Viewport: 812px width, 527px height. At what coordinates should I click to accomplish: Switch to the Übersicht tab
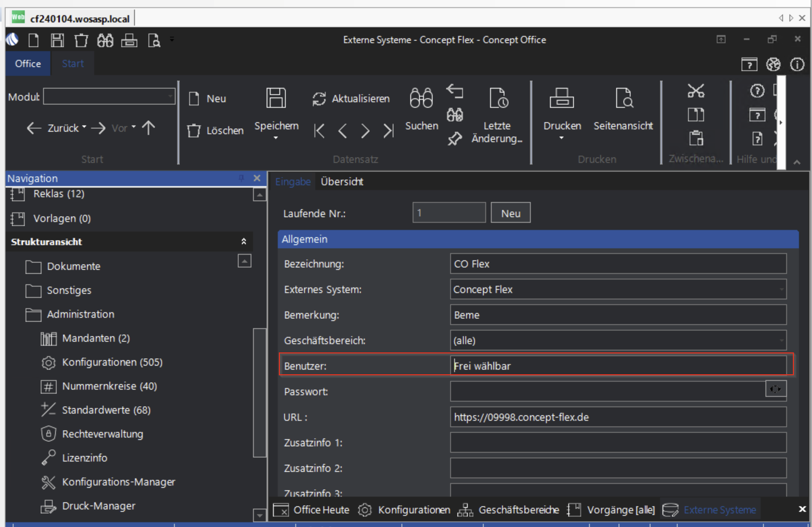pyautogui.click(x=342, y=182)
